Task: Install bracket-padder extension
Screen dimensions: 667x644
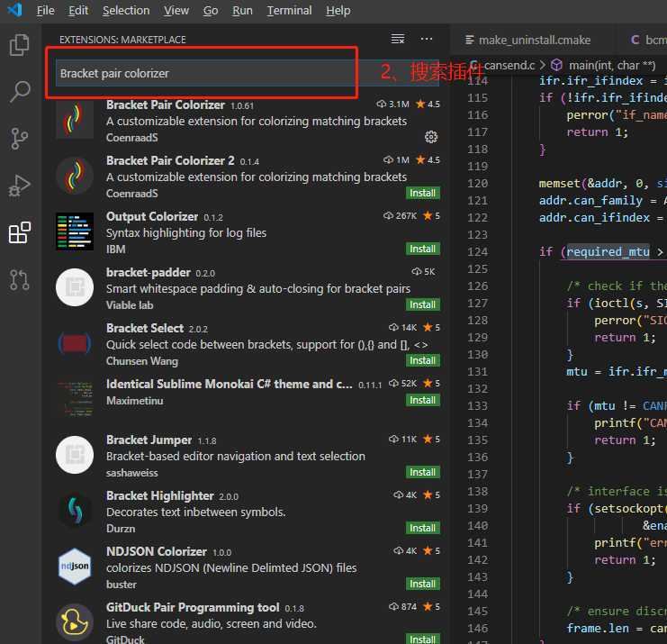Action: pos(422,304)
